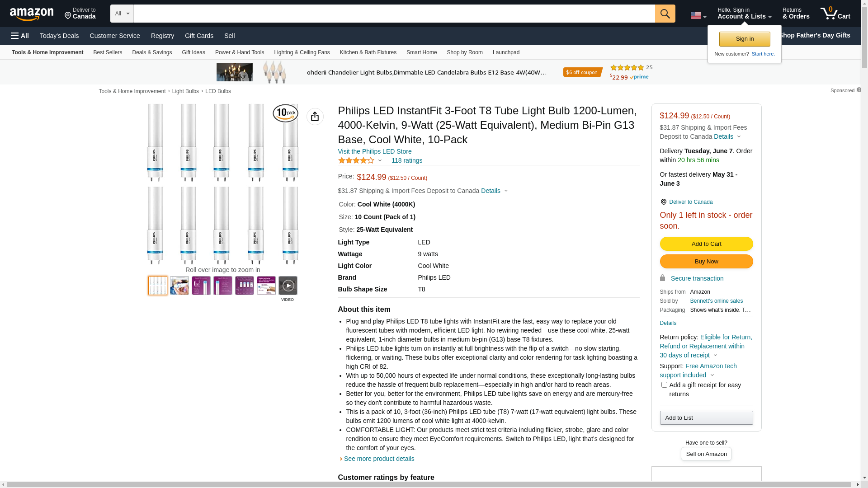This screenshot has width=868, height=488.
Task: Select the second product image thumbnail
Action: point(179,286)
